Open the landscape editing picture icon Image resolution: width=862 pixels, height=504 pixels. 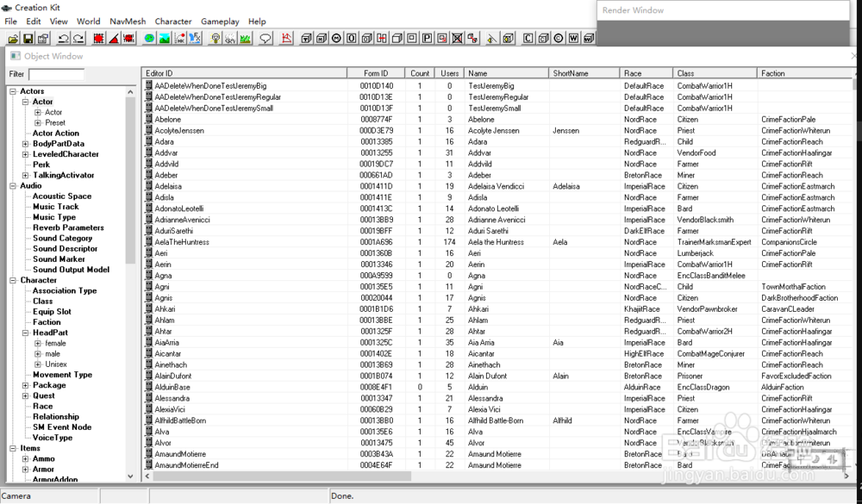tap(164, 38)
